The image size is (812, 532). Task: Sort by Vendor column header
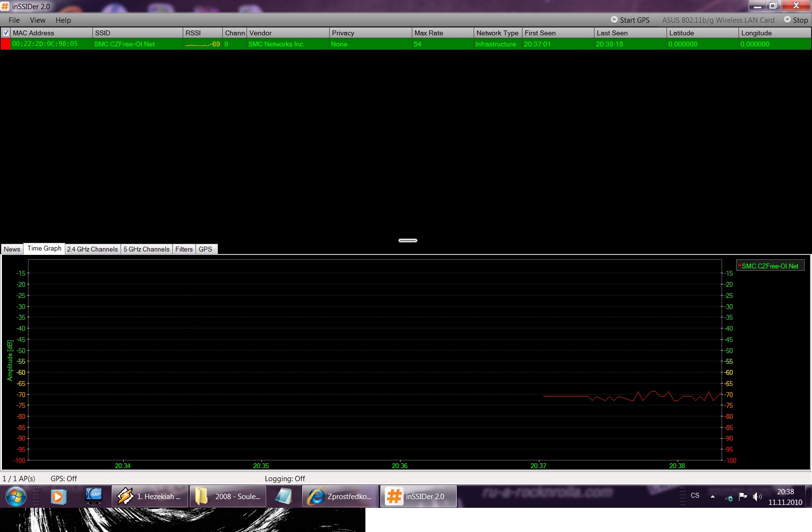coord(288,33)
